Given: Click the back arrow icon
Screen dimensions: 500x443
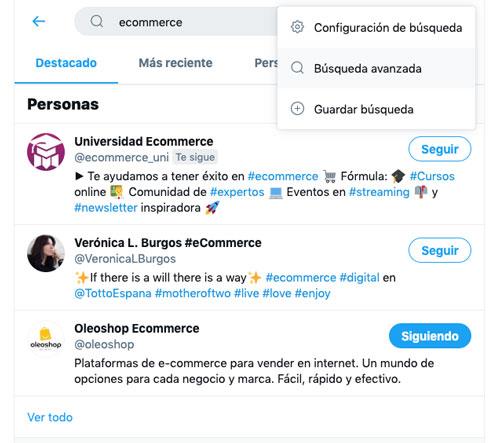Looking at the screenshot, I should coord(39,22).
